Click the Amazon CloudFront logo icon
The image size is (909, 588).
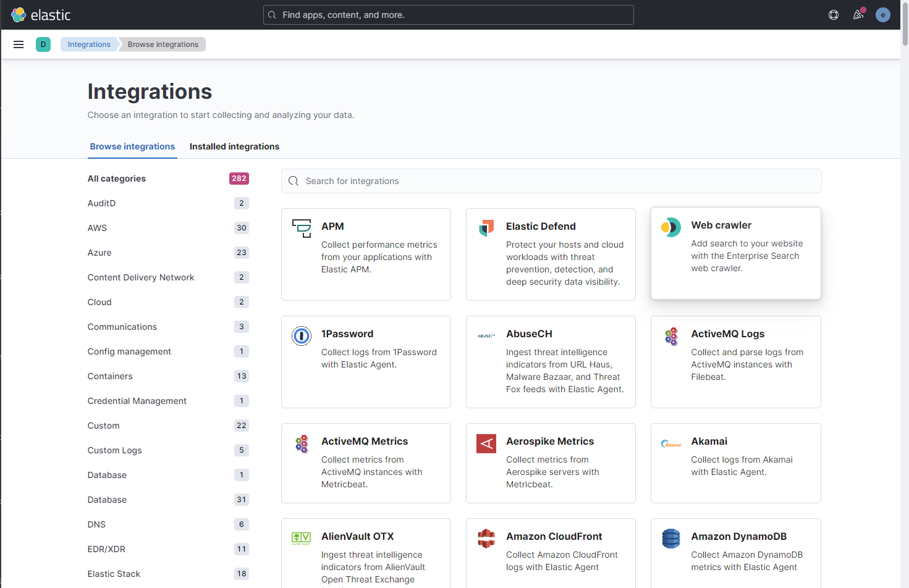[x=486, y=538]
